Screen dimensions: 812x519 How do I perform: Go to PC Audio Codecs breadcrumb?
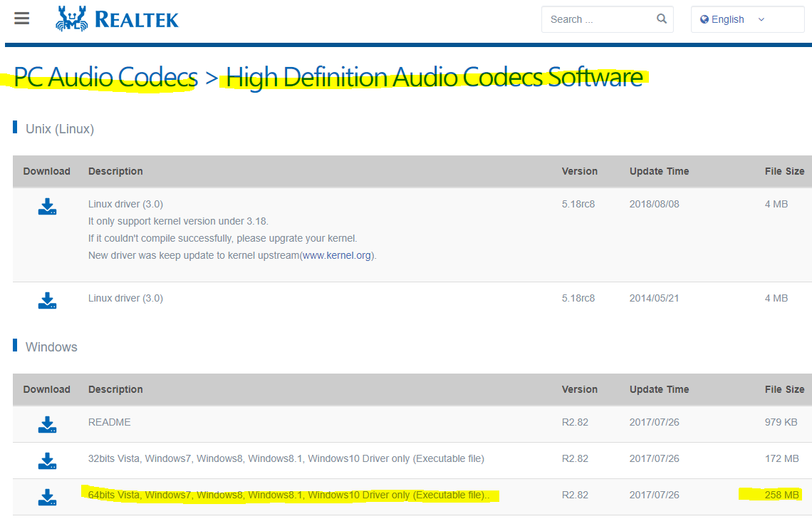105,77
